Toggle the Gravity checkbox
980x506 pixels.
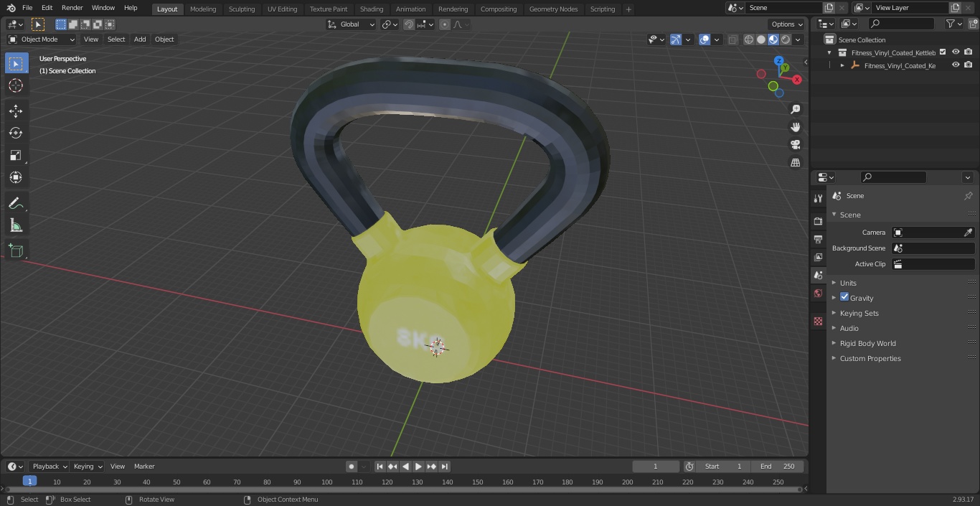coord(844,297)
